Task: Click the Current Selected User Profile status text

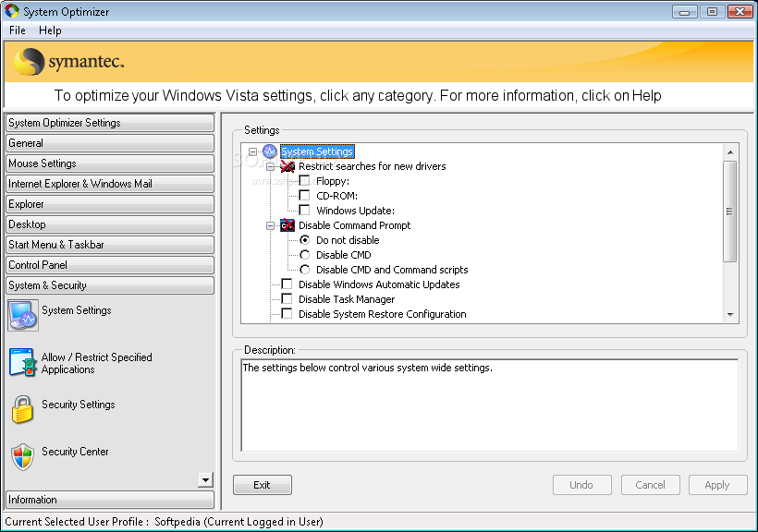Action: click(x=164, y=522)
